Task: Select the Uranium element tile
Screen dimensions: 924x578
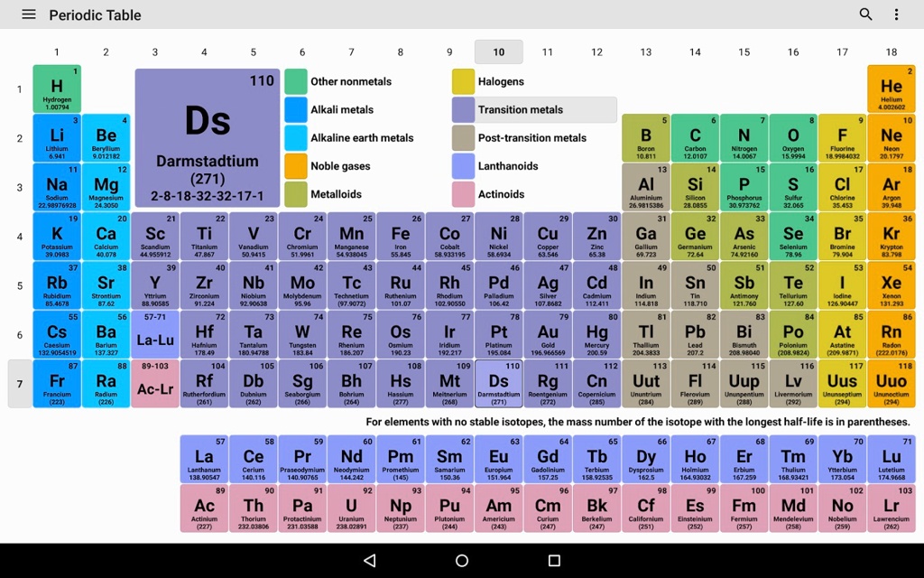Action: tap(351, 509)
